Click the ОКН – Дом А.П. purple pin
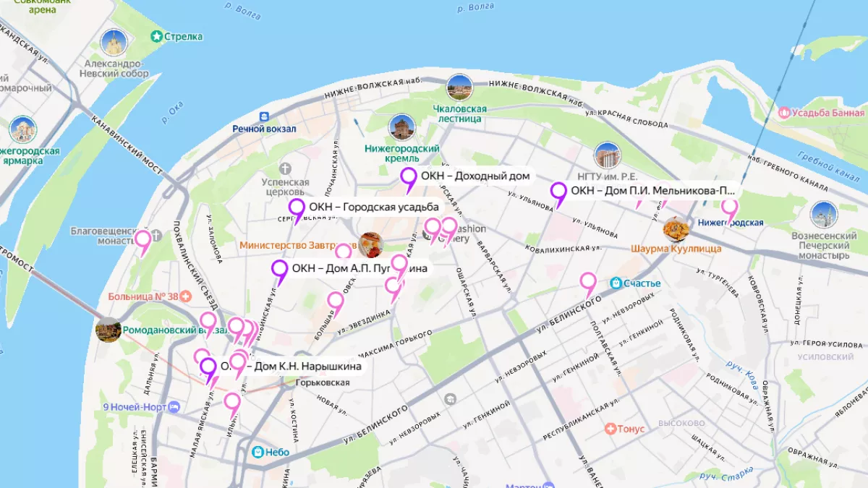 280,270
